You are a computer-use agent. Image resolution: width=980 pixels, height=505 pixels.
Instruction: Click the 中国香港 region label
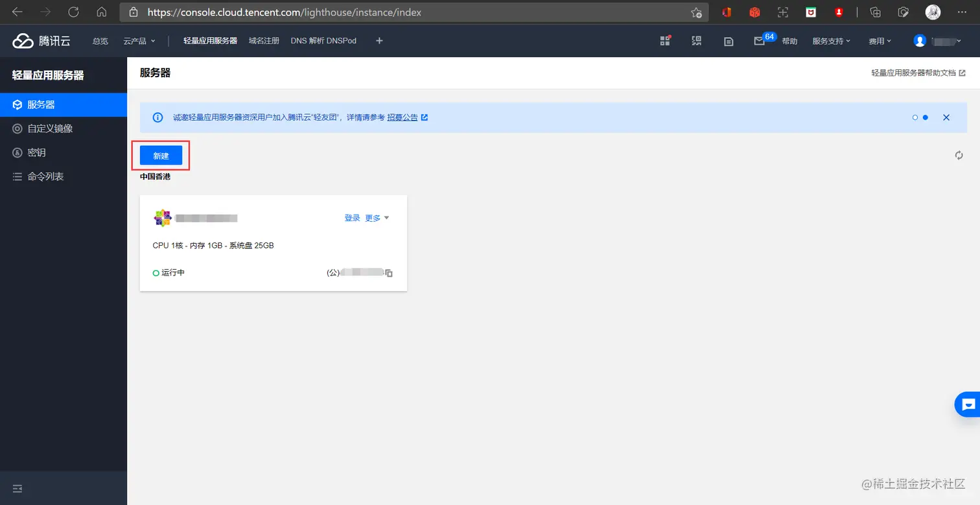pos(155,176)
